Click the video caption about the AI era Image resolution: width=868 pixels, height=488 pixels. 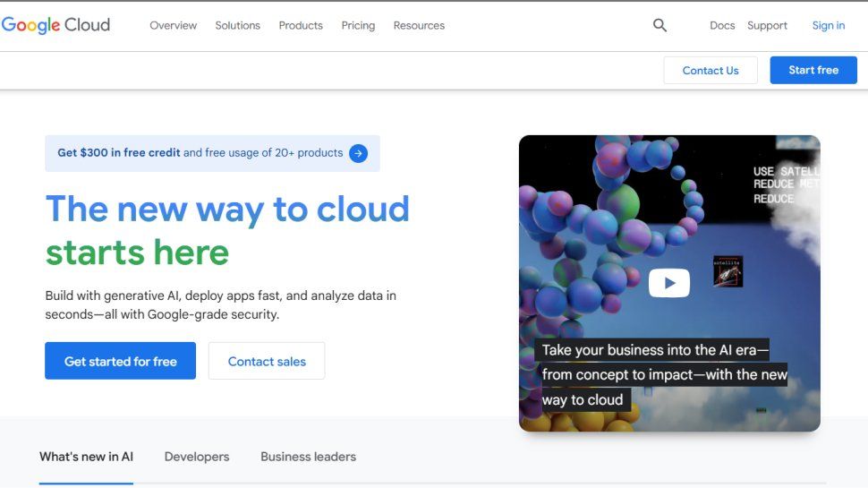click(x=661, y=374)
